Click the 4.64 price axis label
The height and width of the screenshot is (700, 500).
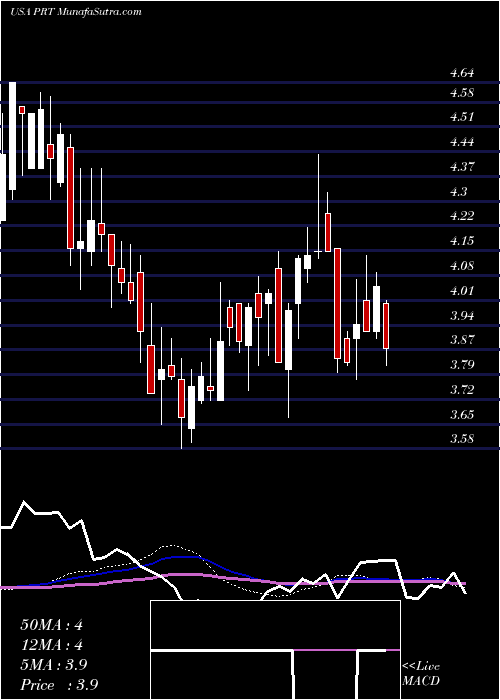point(461,73)
